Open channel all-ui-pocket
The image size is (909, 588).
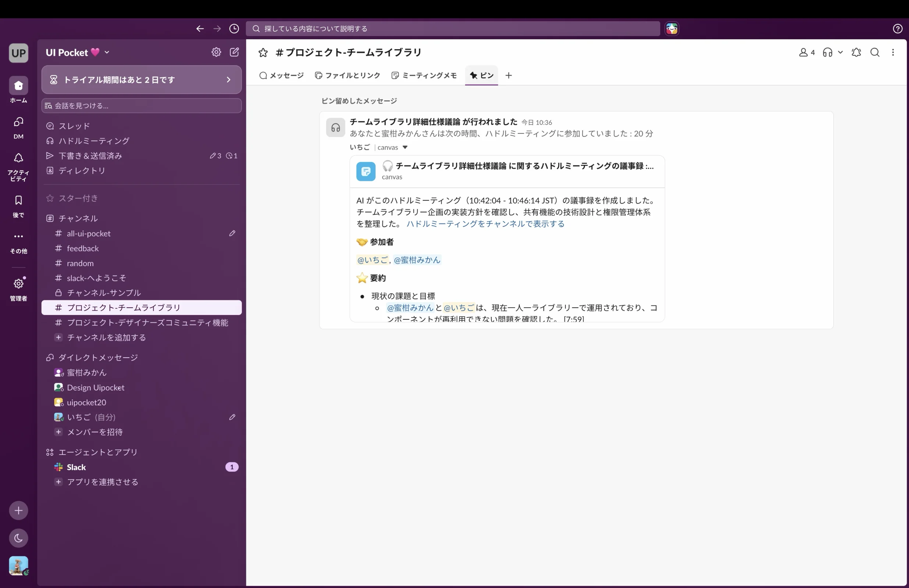[x=141, y=233]
